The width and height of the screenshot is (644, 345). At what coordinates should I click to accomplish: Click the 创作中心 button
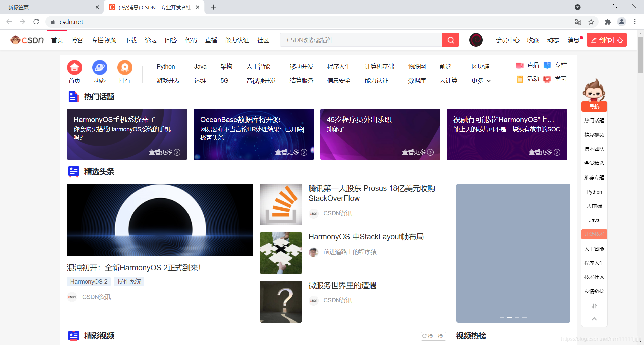pyautogui.click(x=607, y=40)
